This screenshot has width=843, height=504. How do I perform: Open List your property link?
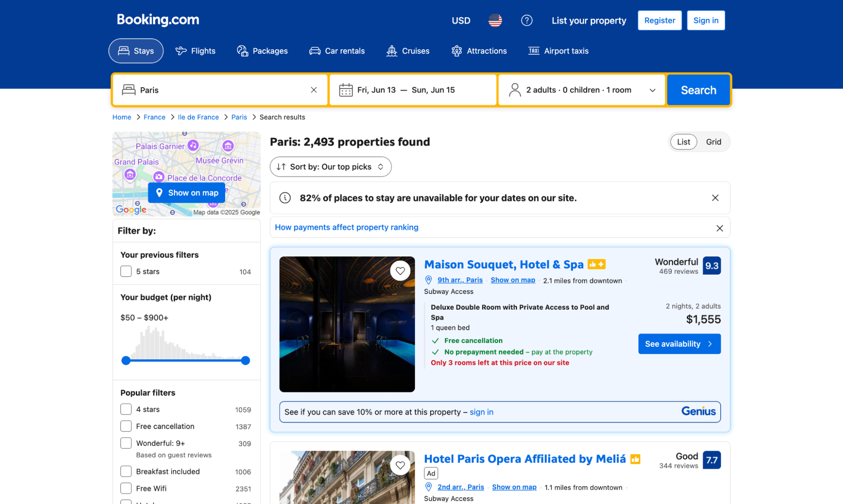point(589,20)
